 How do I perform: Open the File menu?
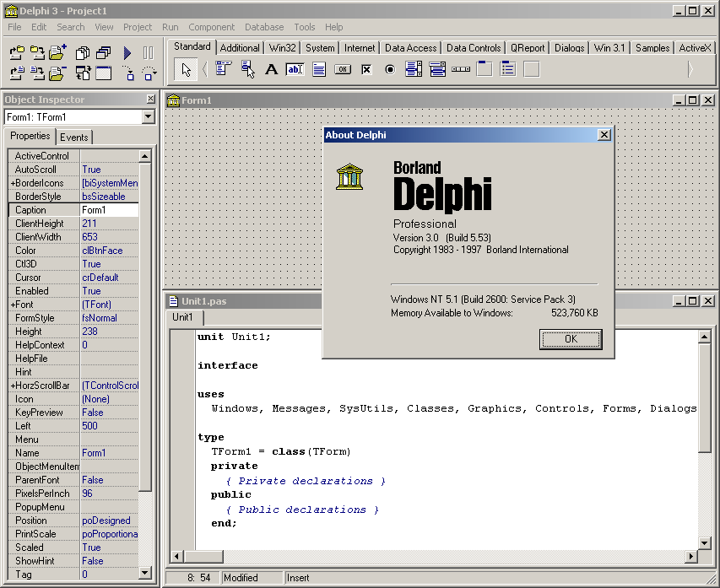click(x=14, y=27)
